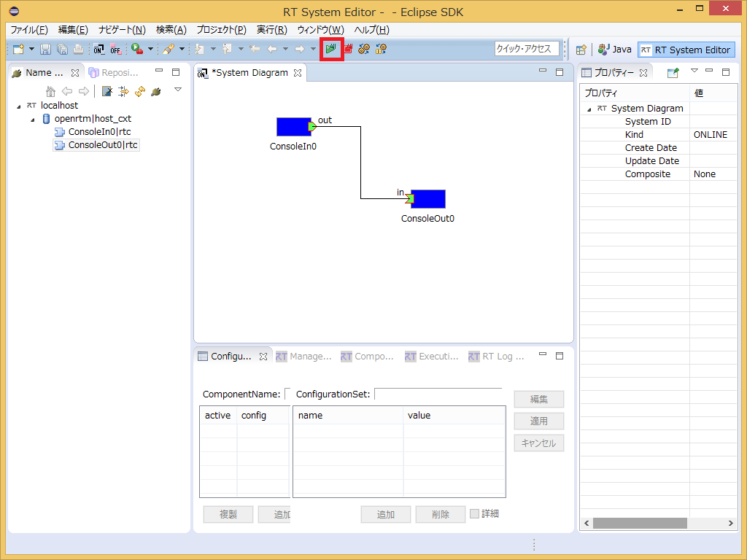This screenshot has height=560, width=747.
Task: Open dropdown arrow beside Run External Tools
Action: click(x=150, y=49)
